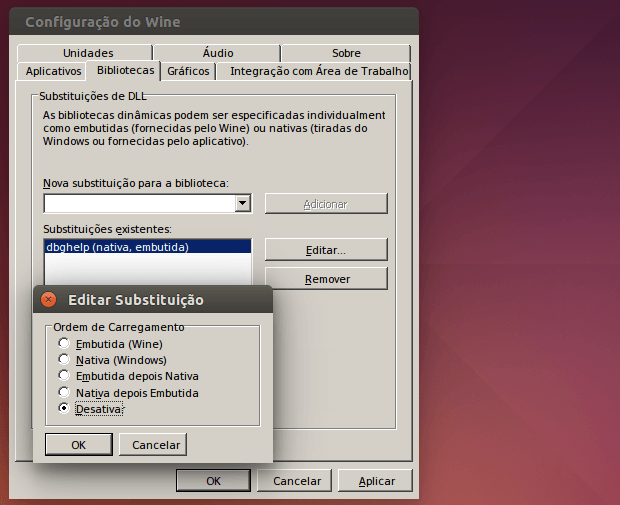Screen dimensions: 620x505
Task: Open Integração com Área de Trabalho tab
Action: pyautogui.click(x=314, y=71)
